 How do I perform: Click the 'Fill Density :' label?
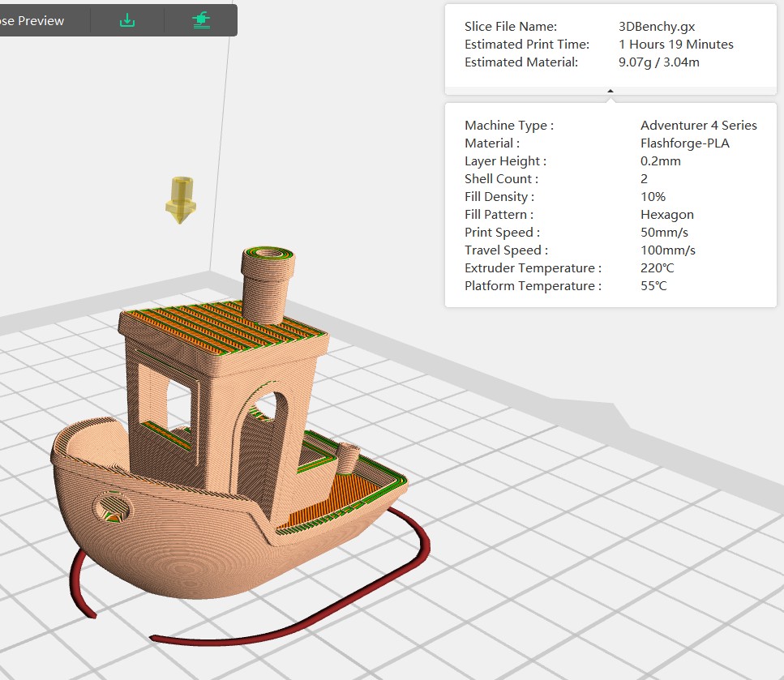pyautogui.click(x=499, y=197)
